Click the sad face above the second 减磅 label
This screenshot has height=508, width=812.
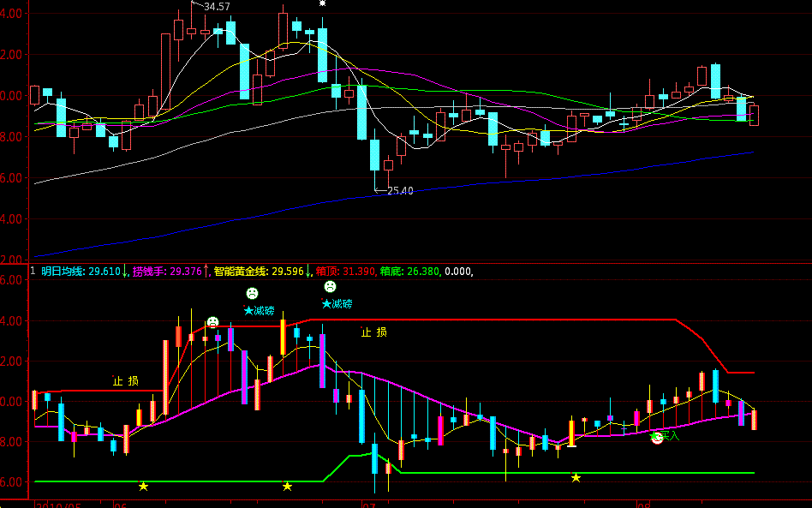coord(330,286)
